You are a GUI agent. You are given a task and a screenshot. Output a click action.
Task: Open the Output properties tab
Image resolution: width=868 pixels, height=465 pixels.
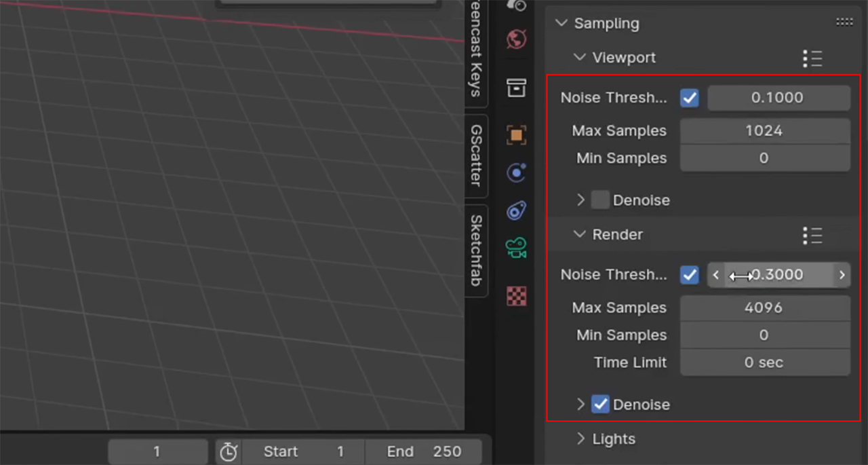click(x=515, y=88)
